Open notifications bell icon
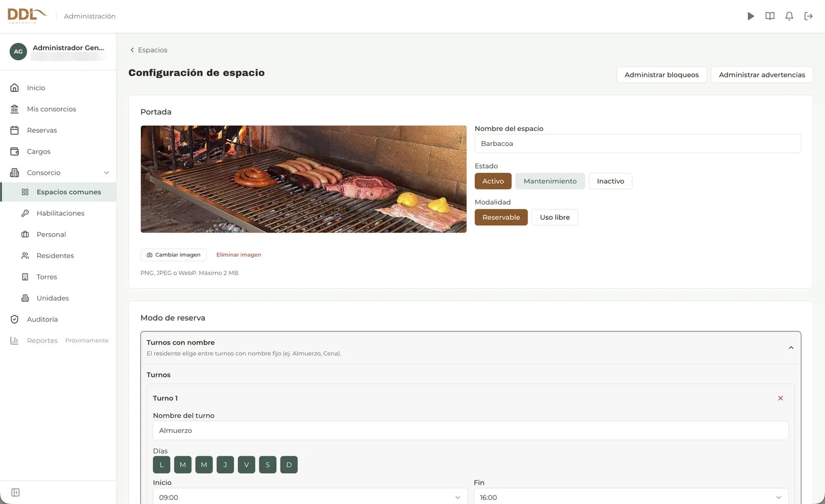Viewport: 825px width, 504px height. (x=789, y=16)
